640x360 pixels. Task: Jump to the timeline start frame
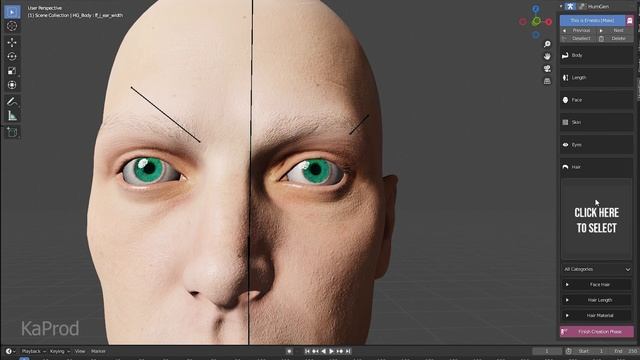[307, 351]
